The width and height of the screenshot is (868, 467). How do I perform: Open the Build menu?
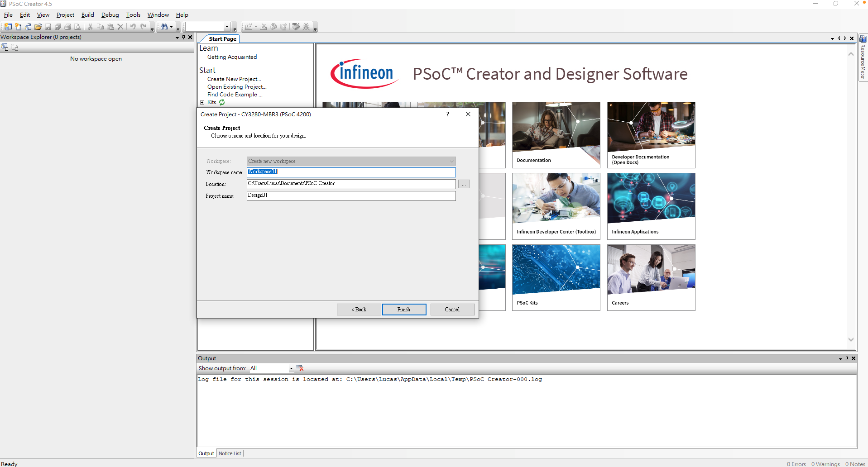point(87,15)
